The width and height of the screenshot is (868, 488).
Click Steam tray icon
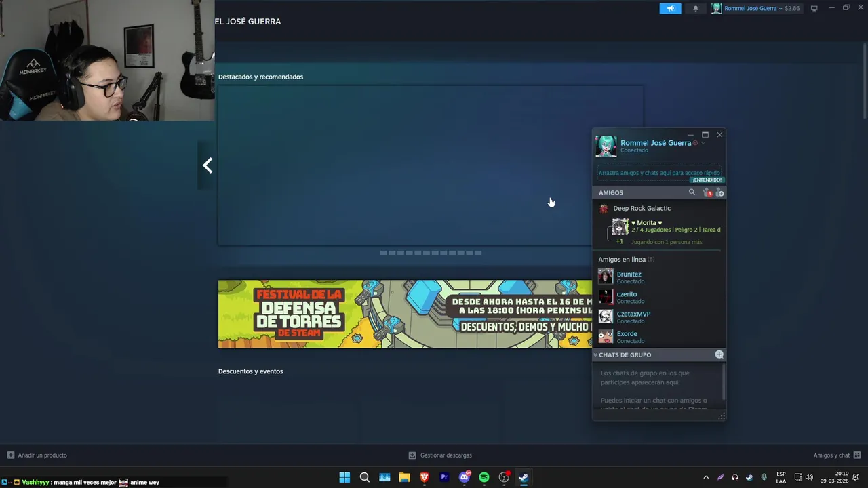(749, 477)
